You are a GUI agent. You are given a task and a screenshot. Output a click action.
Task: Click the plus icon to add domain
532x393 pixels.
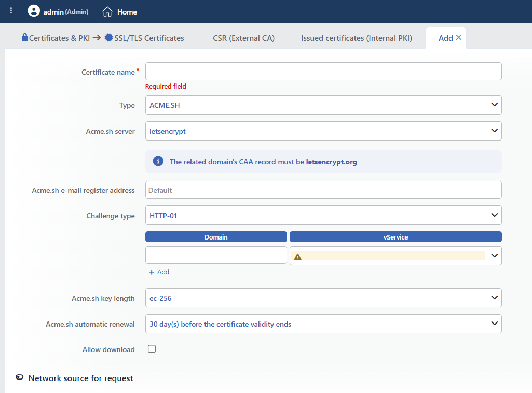[152, 272]
